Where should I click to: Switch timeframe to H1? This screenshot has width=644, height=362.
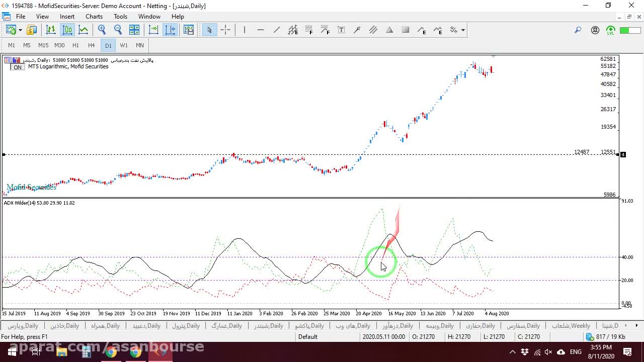(75, 45)
